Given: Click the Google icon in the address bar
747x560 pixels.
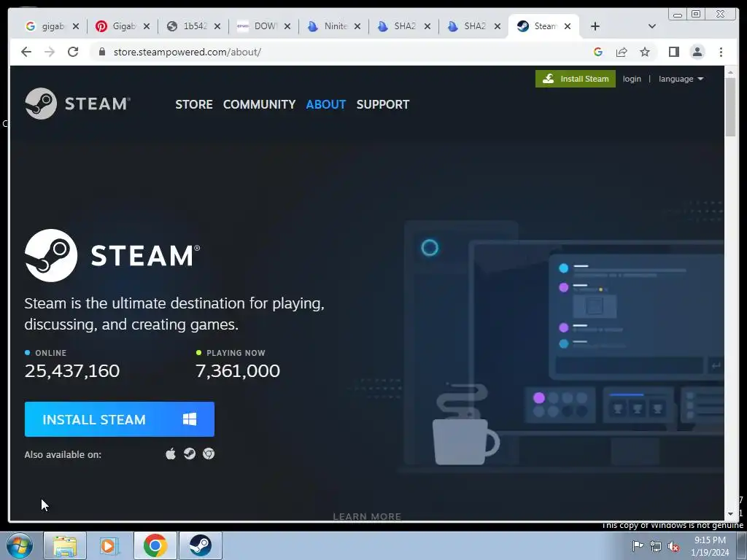Looking at the screenshot, I should click(x=598, y=52).
